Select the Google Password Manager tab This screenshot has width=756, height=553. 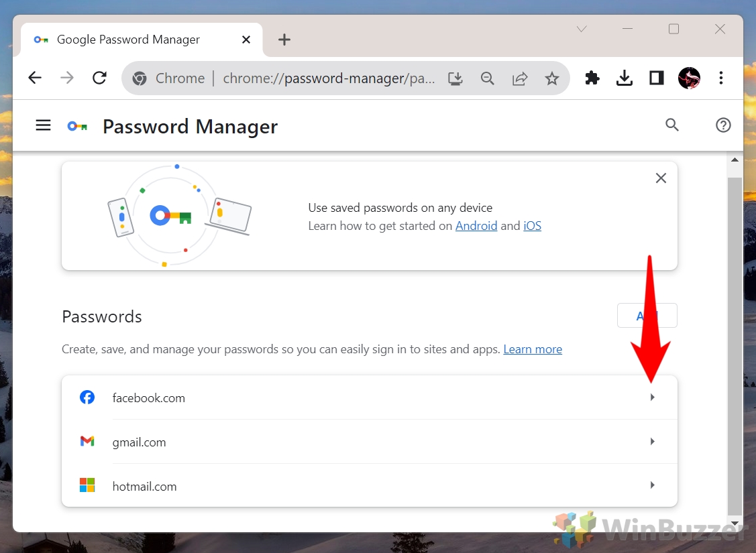pos(127,40)
